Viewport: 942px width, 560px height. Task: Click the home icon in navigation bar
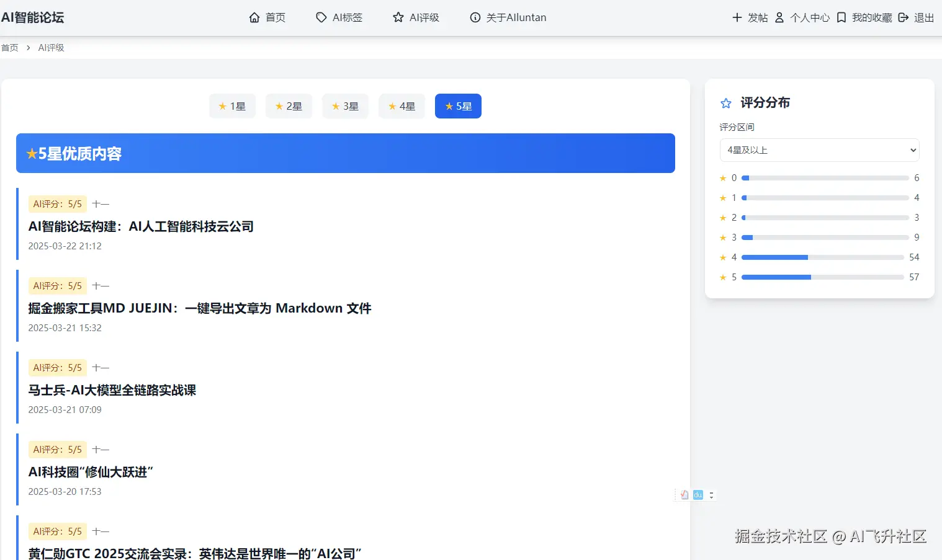254,17
